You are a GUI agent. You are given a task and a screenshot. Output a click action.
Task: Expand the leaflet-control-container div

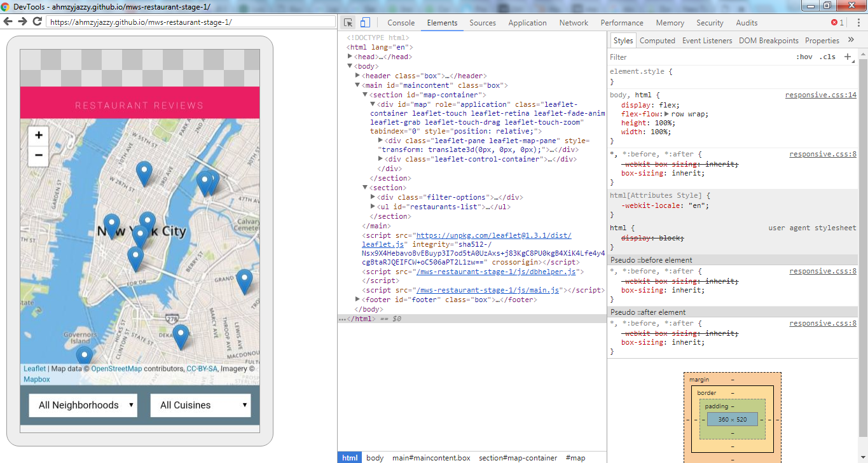tap(381, 159)
